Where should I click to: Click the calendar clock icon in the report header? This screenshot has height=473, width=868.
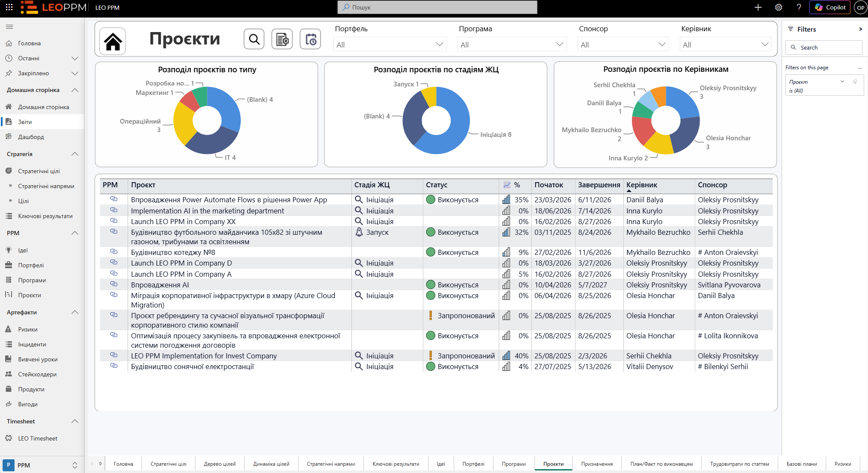[310, 39]
